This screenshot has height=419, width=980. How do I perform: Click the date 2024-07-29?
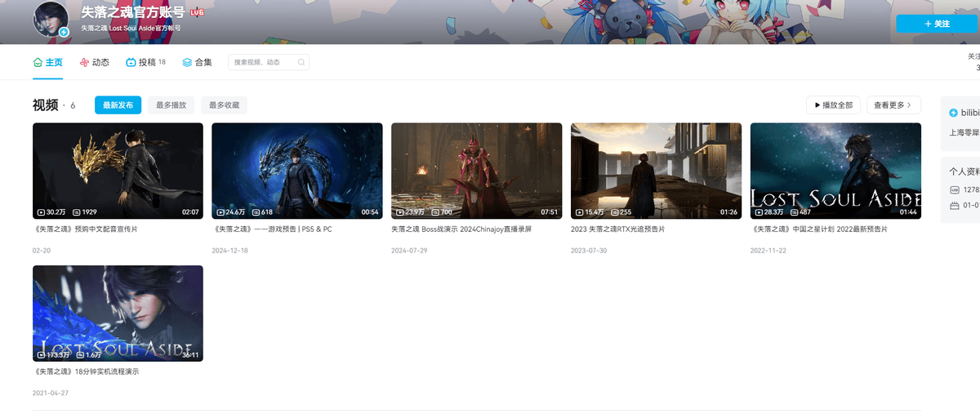409,251
